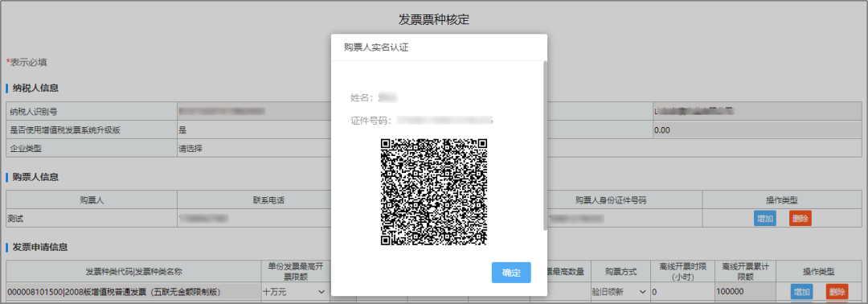Viewport: 868px width, 304px height.
Task: Click 删除 in the 发票申请信息 row
Action: 837,292
